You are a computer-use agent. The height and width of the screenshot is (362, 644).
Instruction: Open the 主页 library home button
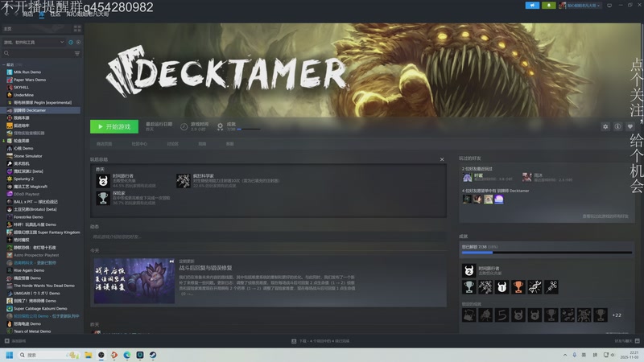tap(37, 29)
